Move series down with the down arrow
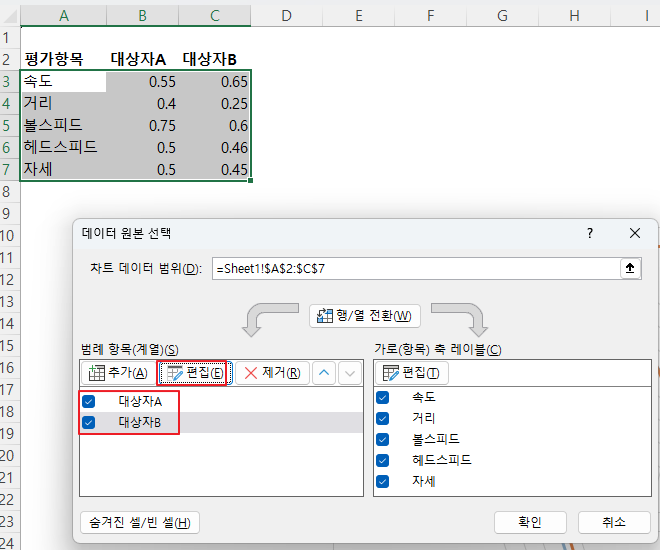 [x=350, y=373]
